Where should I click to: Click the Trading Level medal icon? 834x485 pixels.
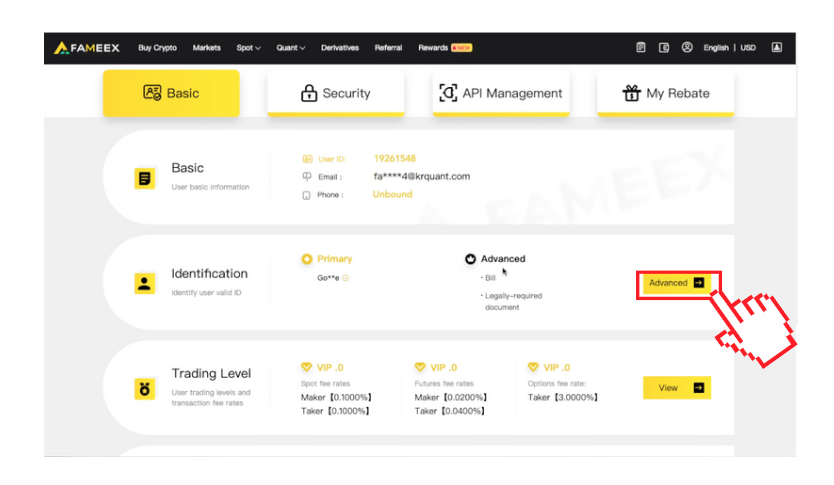tap(145, 389)
